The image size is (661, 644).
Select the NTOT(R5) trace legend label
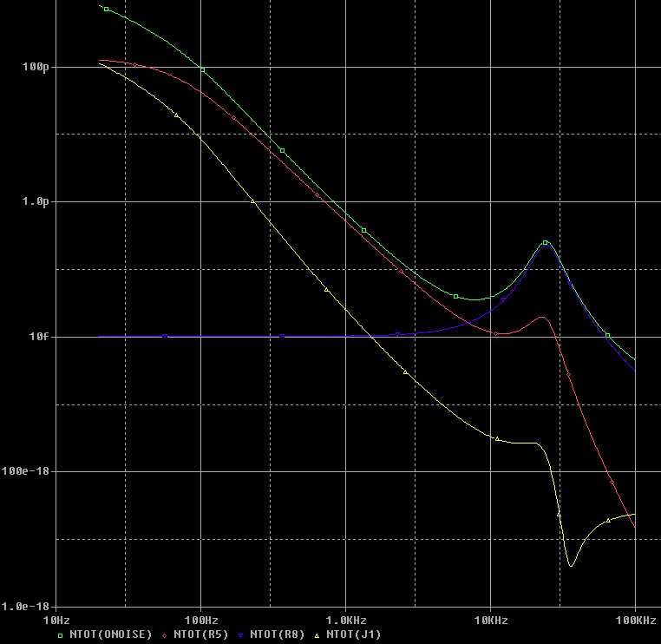click(200, 634)
